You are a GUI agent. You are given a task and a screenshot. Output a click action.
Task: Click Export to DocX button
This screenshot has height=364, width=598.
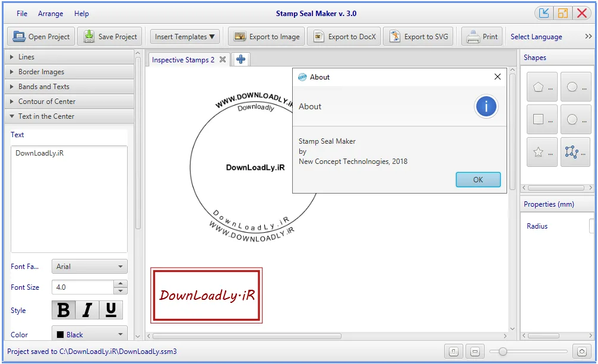[344, 37]
